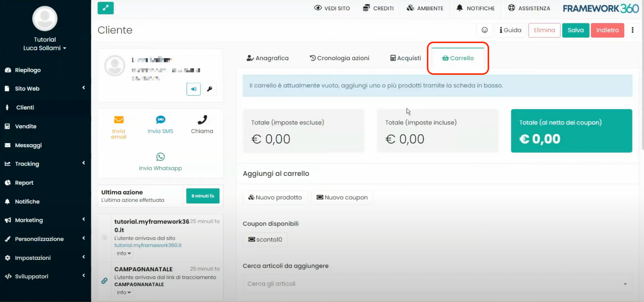The width and height of the screenshot is (644, 302).
Task: Expand the Sito Web sidebar menu
Action: tap(45, 89)
